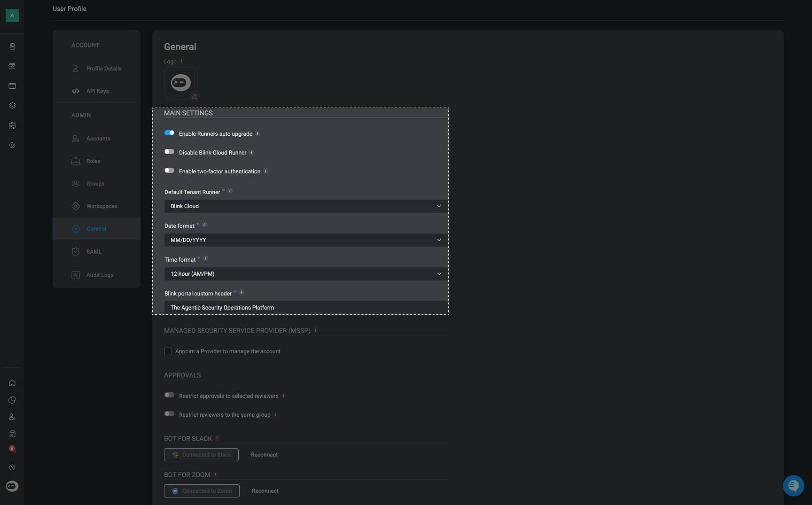Image resolution: width=812 pixels, height=505 pixels.
Task: Show info for Default Tenant Runner
Action: [x=230, y=191]
